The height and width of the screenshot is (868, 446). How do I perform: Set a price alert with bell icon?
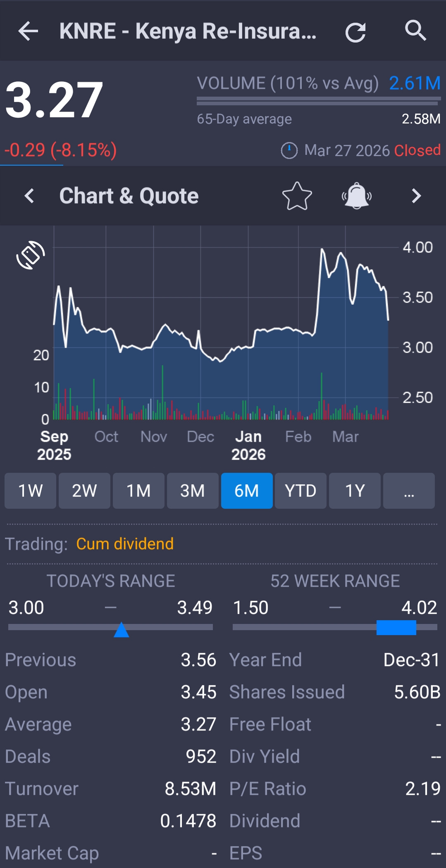coord(356,196)
